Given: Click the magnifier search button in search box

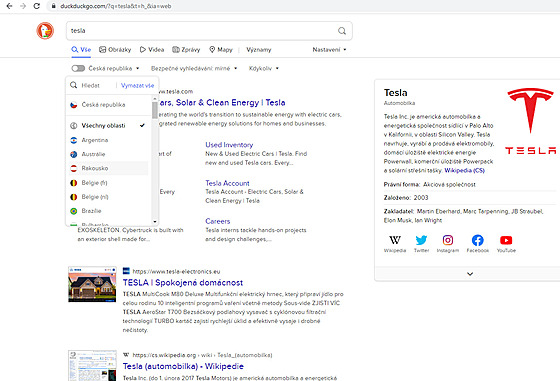Looking at the screenshot, I should (342, 31).
